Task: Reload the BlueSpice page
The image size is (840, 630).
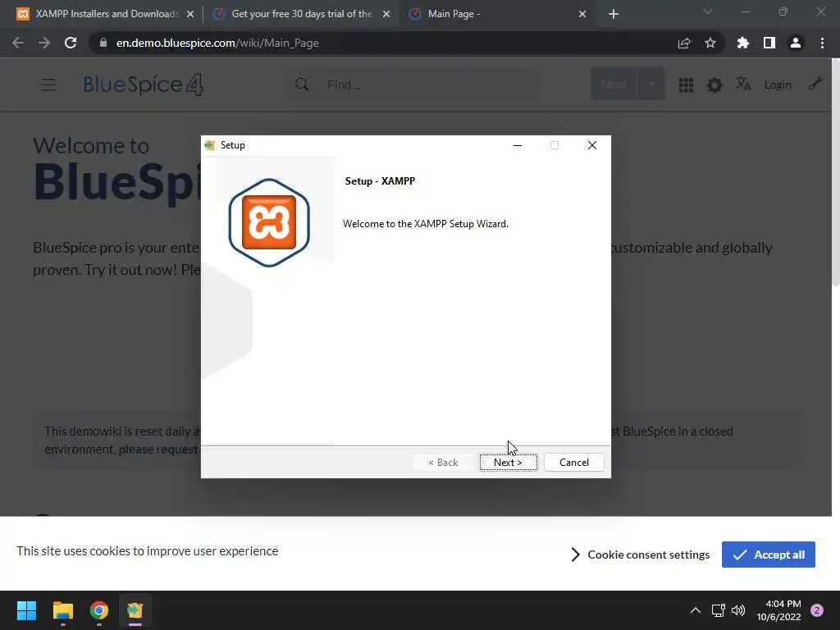Action: click(x=71, y=43)
